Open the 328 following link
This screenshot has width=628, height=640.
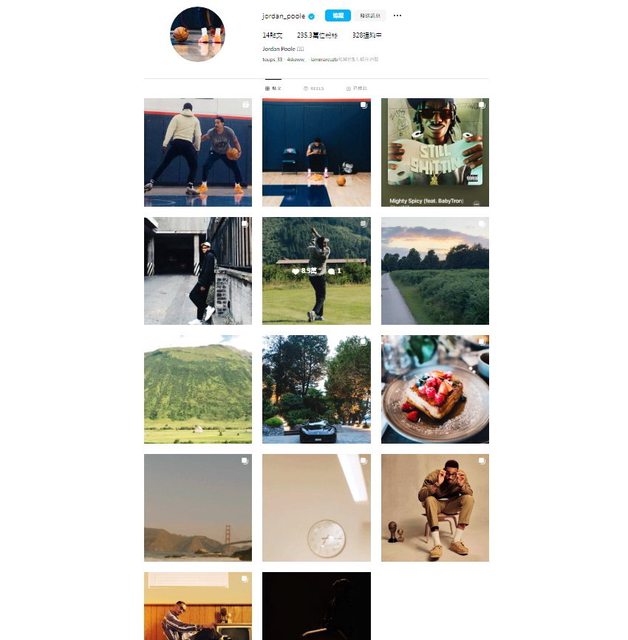pyautogui.click(x=367, y=36)
